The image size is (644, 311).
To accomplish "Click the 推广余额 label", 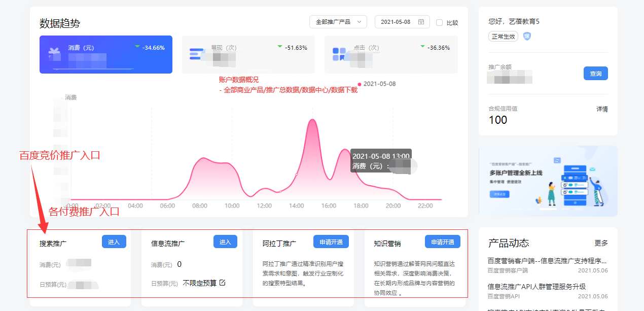I will pos(500,67).
